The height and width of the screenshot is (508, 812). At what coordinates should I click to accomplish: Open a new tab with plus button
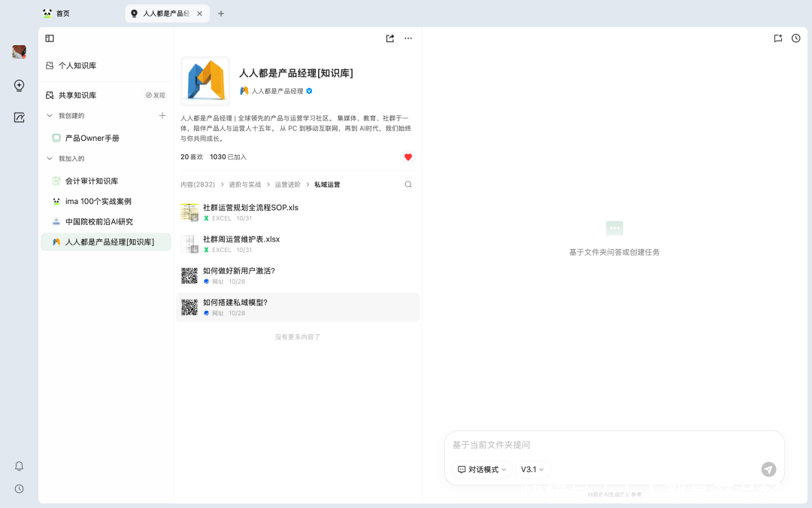(x=221, y=14)
